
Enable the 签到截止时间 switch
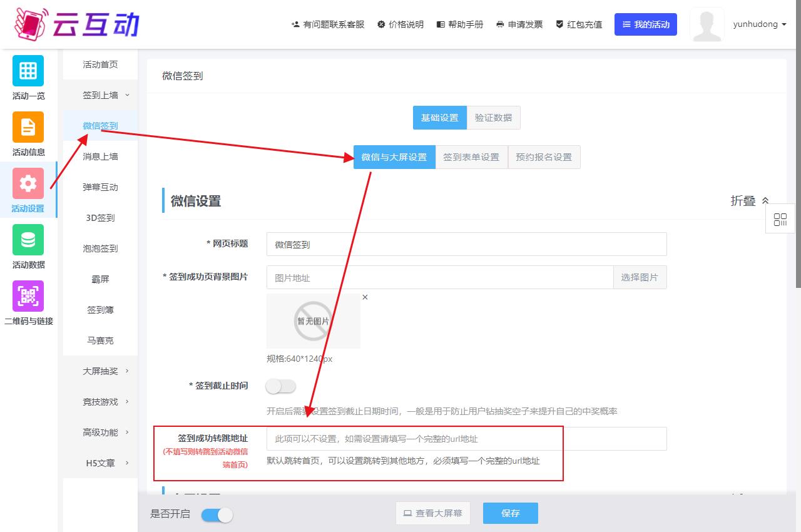[x=280, y=387]
